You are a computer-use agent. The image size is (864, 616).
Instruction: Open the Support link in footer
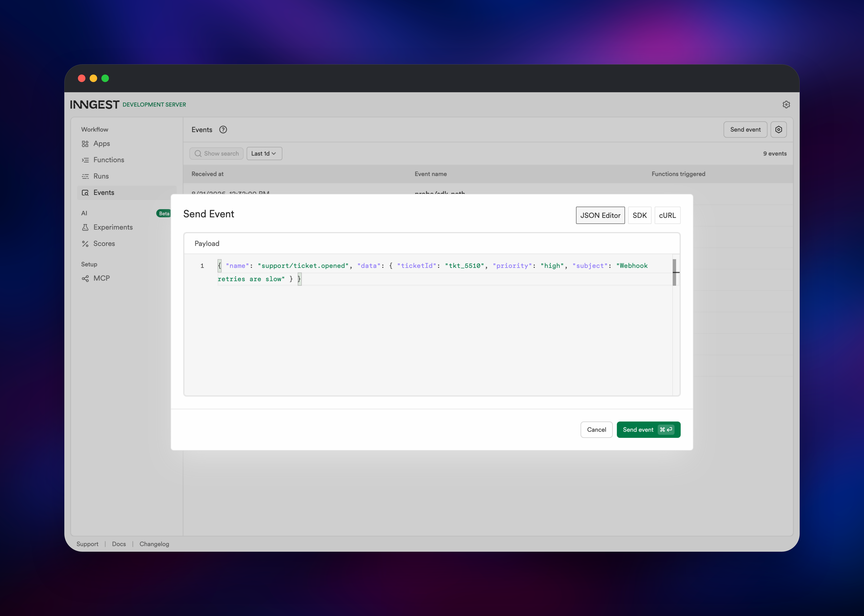(x=87, y=544)
